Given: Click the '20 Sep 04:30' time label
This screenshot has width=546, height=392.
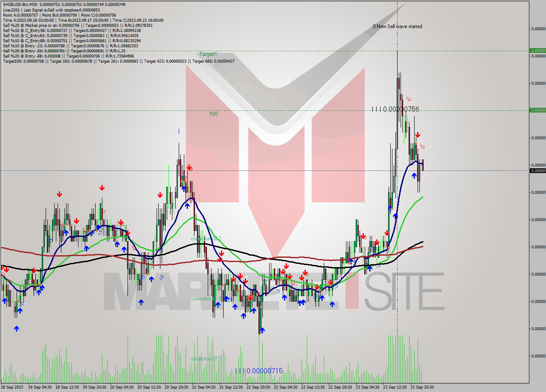Looking at the screenshot, I should point(122,387).
